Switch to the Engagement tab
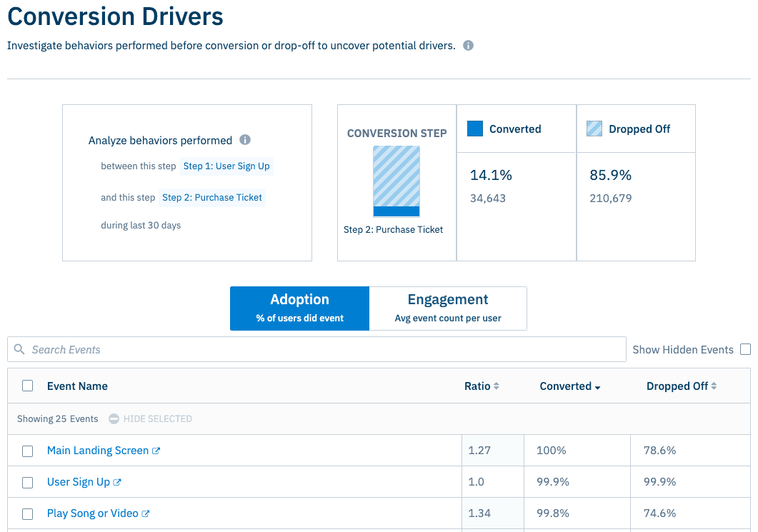Image resolution: width=758 pixels, height=532 pixels. click(448, 308)
